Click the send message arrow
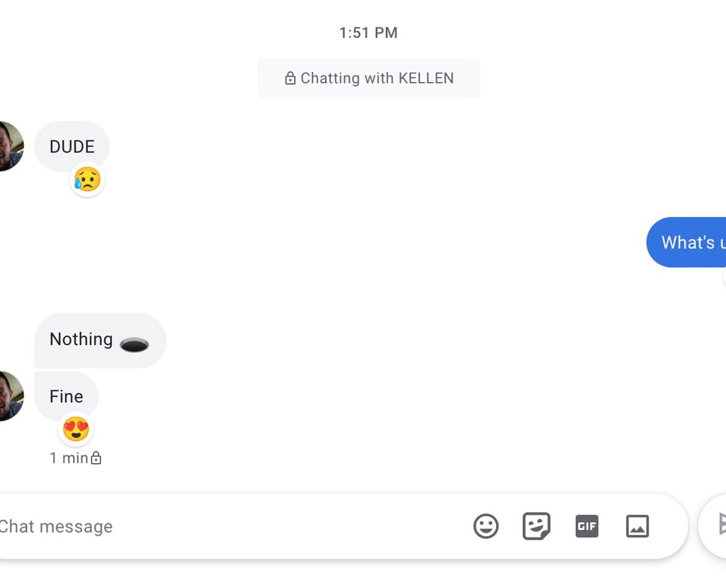 (720, 524)
